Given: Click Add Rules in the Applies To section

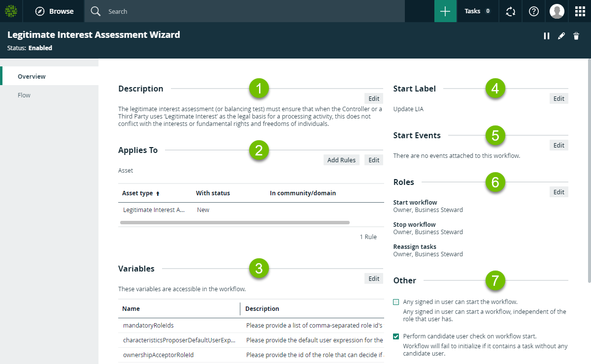Looking at the screenshot, I should click(341, 159).
